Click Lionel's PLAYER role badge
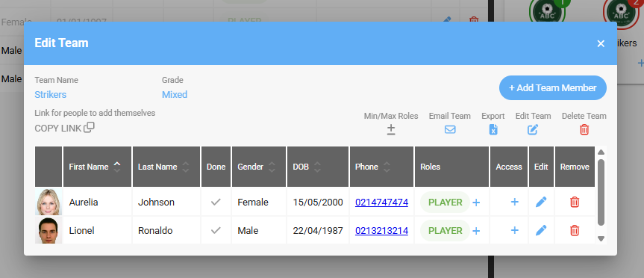644x278 pixels. [x=446, y=230]
